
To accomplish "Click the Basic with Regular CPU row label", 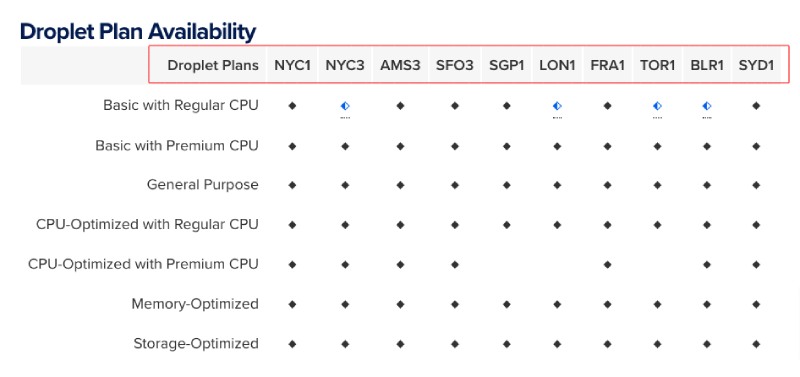I will click(181, 105).
